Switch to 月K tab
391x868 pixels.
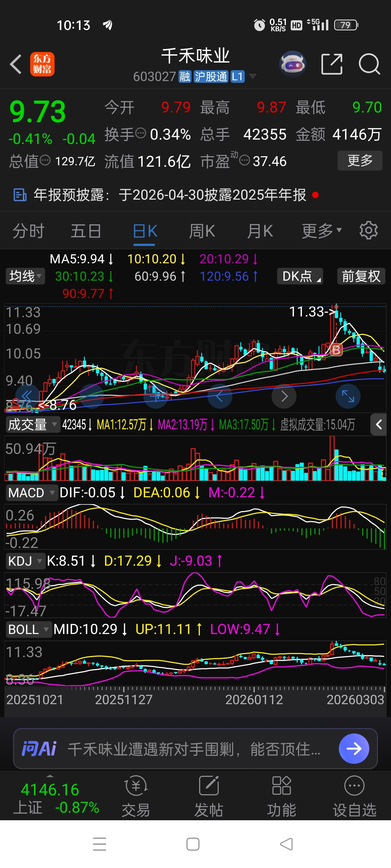click(260, 230)
